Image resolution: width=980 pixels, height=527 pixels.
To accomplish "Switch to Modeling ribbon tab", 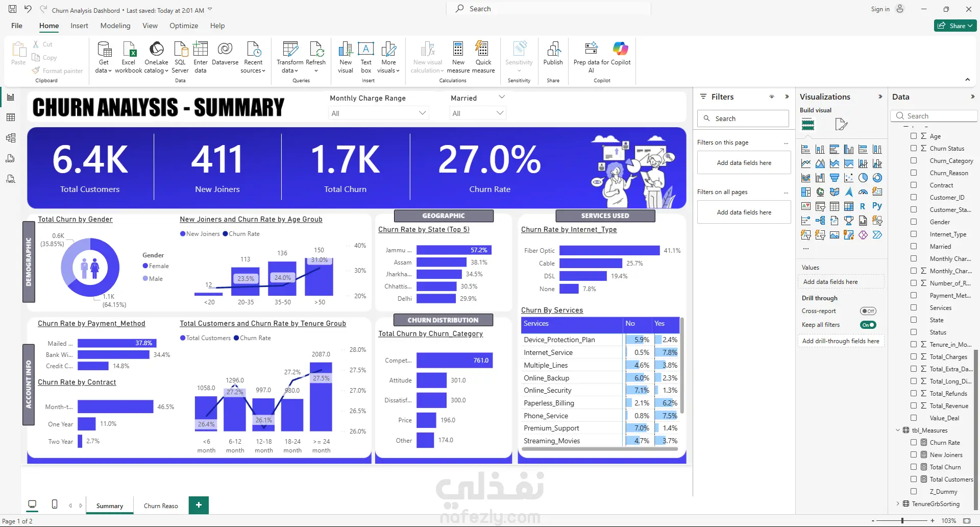I will (115, 26).
